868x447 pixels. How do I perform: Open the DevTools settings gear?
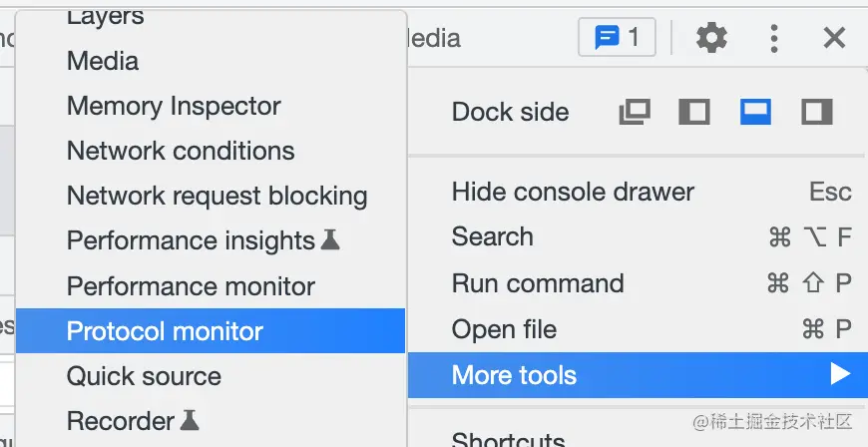711,38
